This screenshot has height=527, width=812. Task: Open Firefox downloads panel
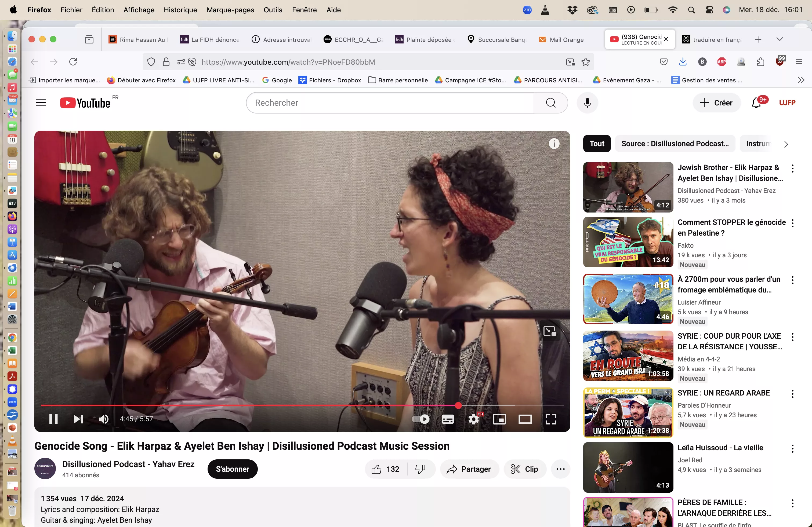(x=683, y=62)
